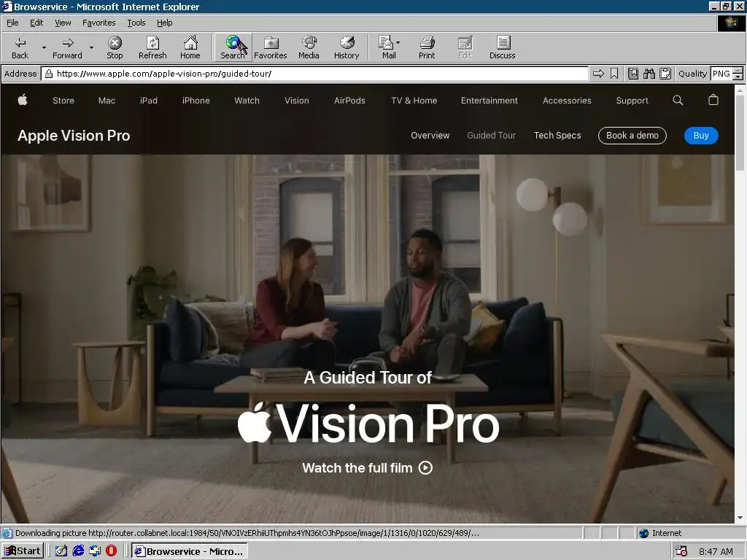This screenshot has height=560, width=747.
Task: Open the Search pane from the toolbar
Action: click(x=233, y=47)
